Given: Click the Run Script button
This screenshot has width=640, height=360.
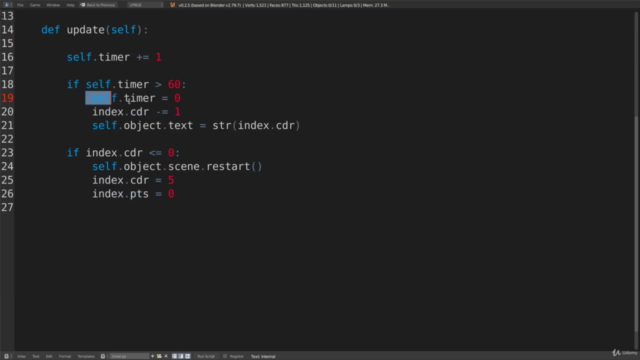Looking at the screenshot, I should (x=206, y=356).
